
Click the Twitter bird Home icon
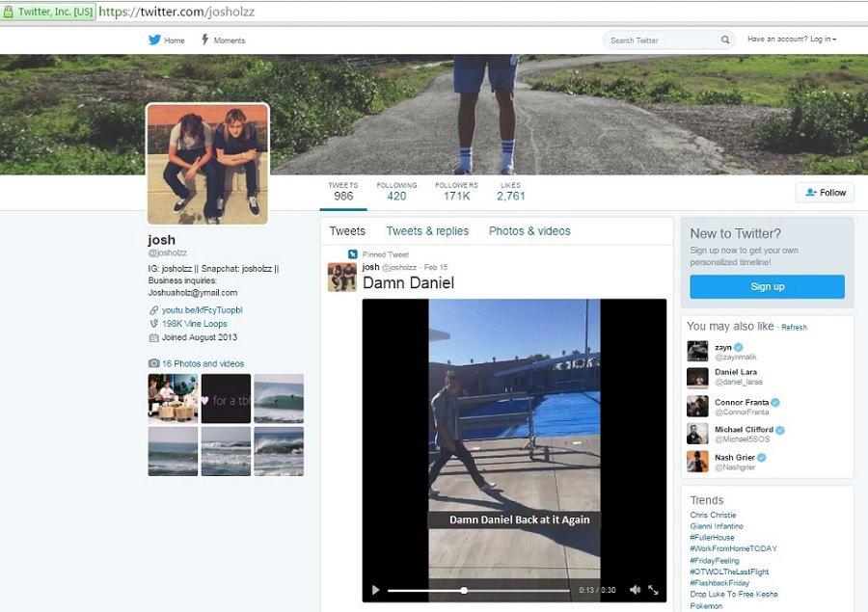click(x=154, y=40)
